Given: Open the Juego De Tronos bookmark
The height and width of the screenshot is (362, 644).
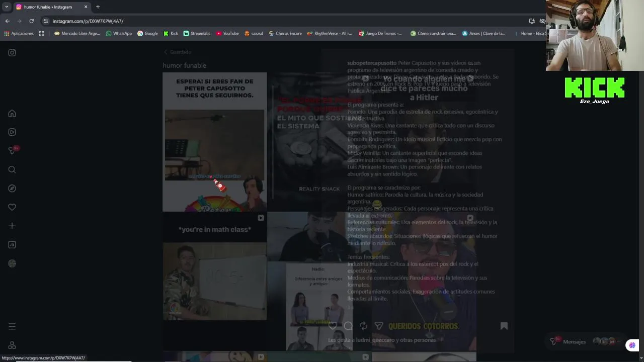Looking at the screenshot, I should tap(380, 34).
